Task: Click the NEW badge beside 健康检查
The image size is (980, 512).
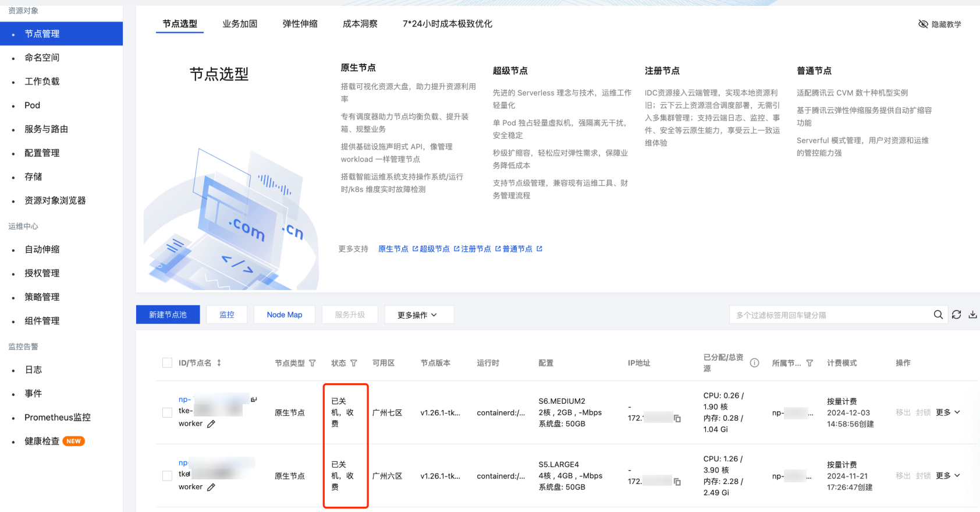Action: pos(74,441)
